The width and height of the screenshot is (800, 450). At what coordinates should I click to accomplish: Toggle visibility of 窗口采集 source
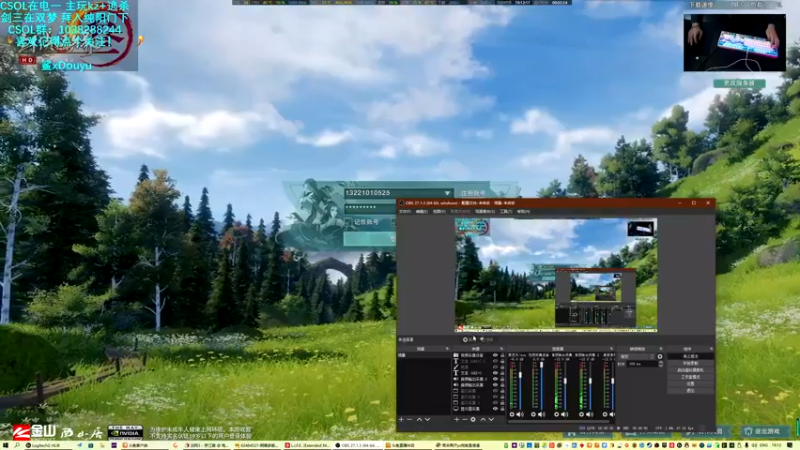[x=495, y=391]
